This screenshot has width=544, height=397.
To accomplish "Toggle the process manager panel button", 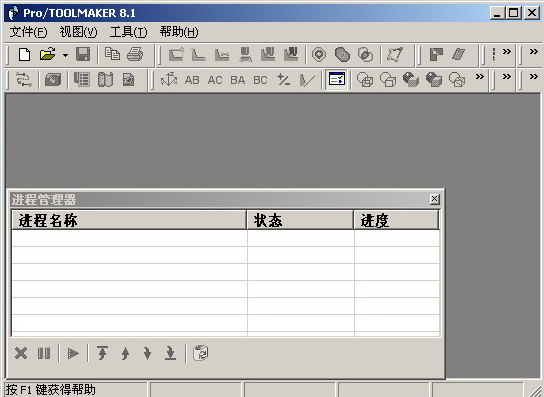I will [337, 80].
